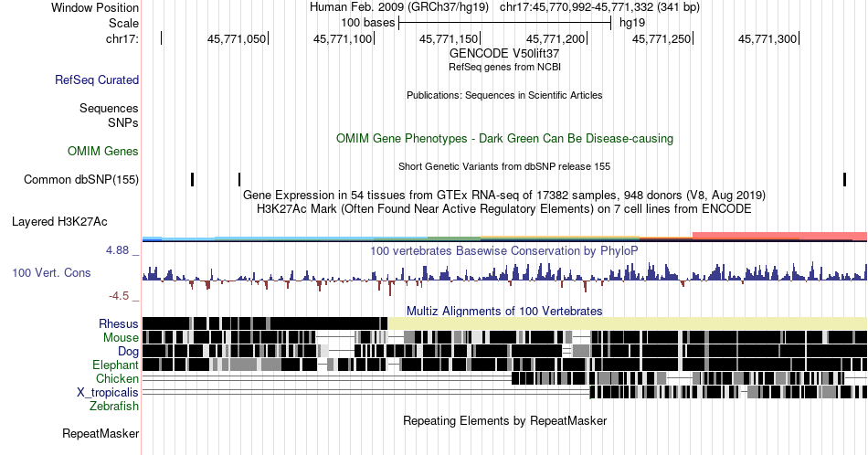Click the 45,771,300 ruler position
868x455 pixels.
pos(767,38)
